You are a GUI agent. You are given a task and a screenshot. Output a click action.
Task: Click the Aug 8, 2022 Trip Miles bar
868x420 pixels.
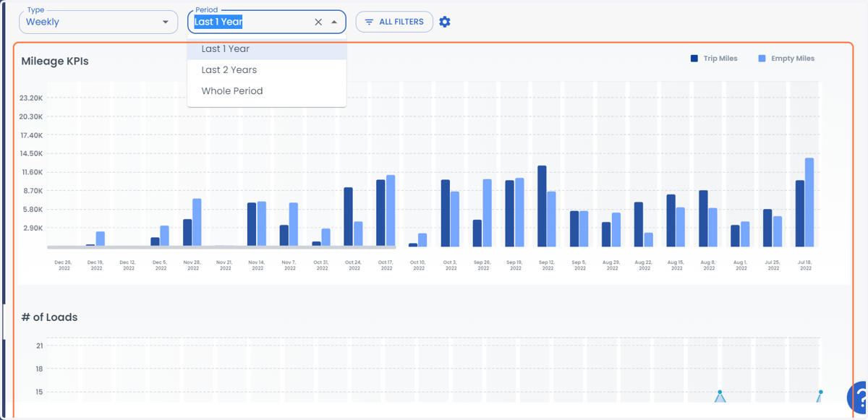point(703,218)
